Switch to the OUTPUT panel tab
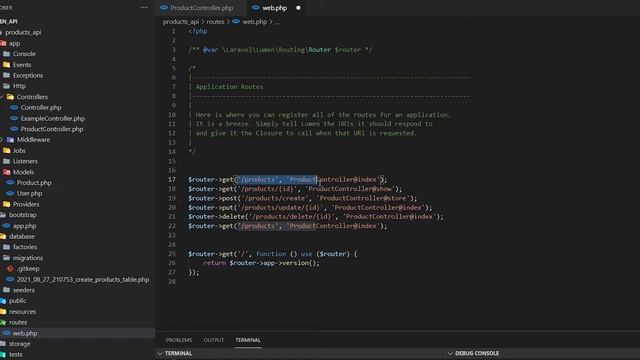This screenshot has height=360, width=640. click(x=213, y=340)
